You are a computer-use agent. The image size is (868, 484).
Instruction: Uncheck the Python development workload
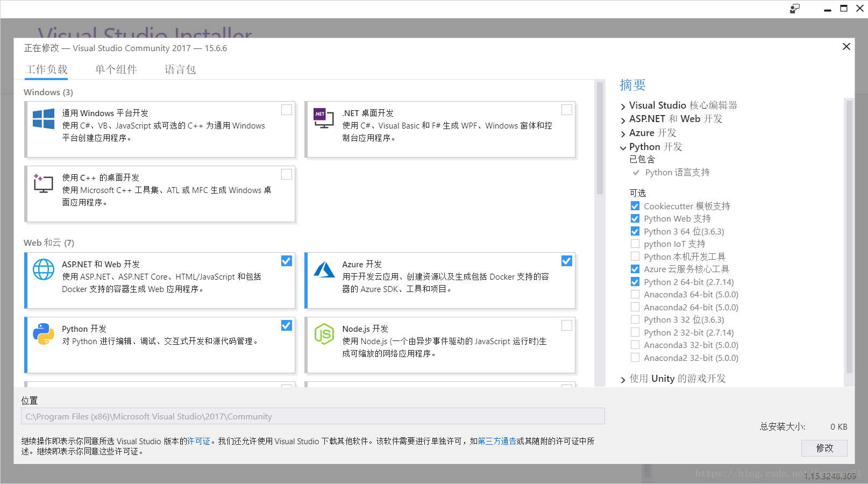[287, 325]
